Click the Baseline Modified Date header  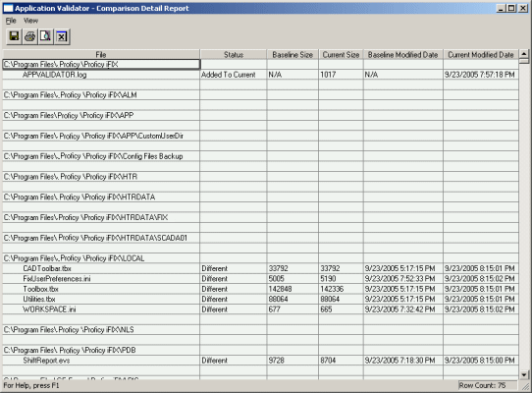click(403, 55)
